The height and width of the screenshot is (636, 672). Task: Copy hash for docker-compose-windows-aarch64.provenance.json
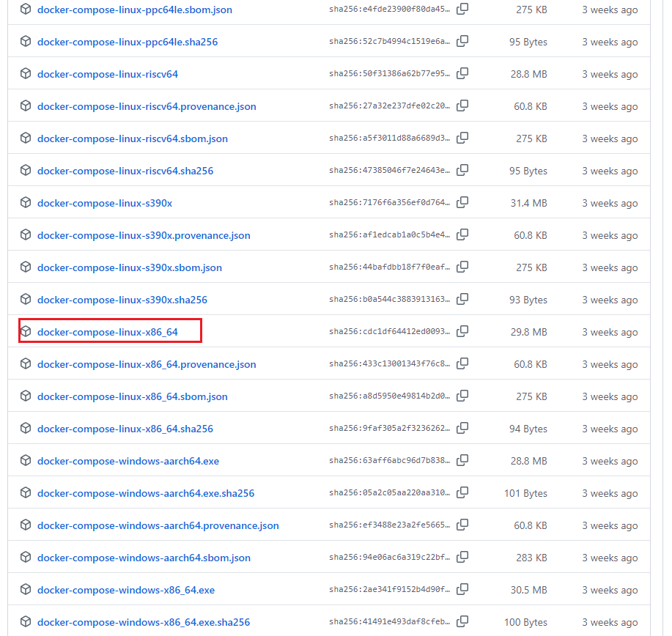coord(462,525)
